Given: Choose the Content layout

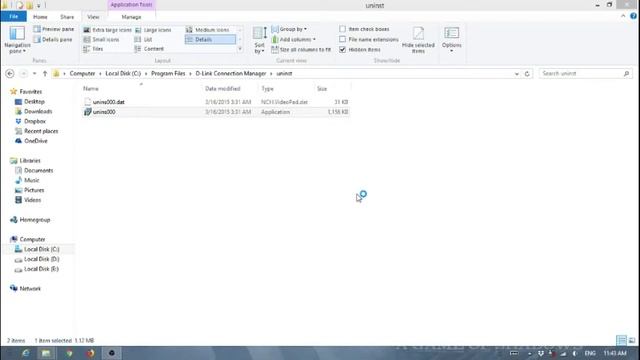Looking at the screenshot, I should pyautogui.click(x=149, y=49).
